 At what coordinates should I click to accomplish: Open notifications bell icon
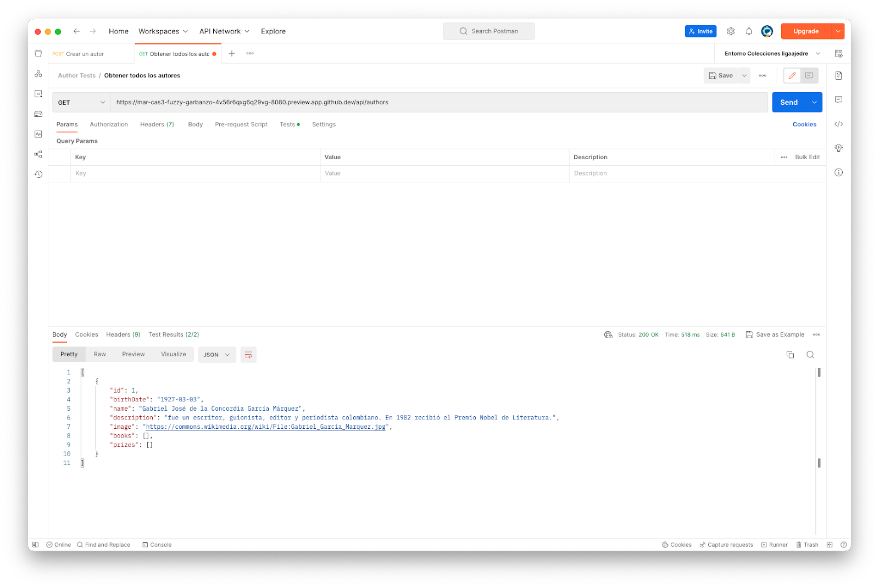(749, 31)
